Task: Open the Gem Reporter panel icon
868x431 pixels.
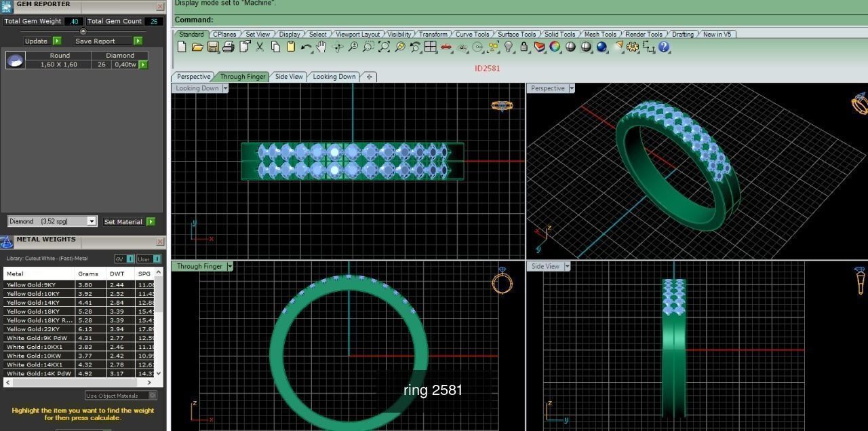Action: click(x=6, y=6)
